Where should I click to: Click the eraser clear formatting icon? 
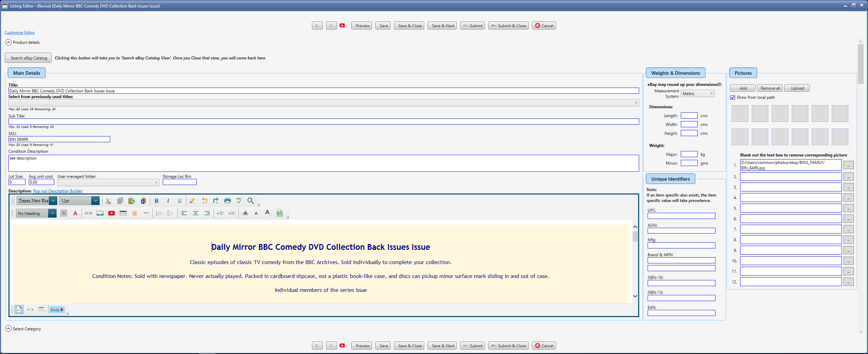point(192,201)
